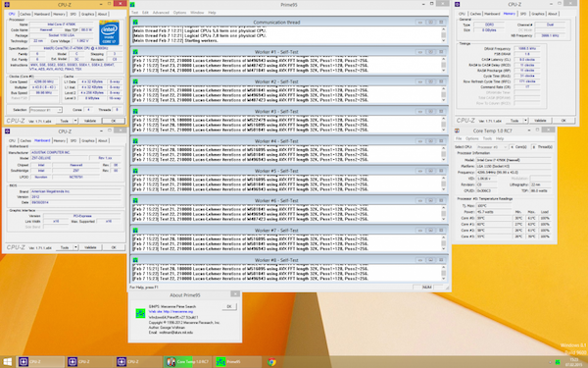Expand Tools dropdown arrow in top-left CPU-Z window

(x=75, y=121)
